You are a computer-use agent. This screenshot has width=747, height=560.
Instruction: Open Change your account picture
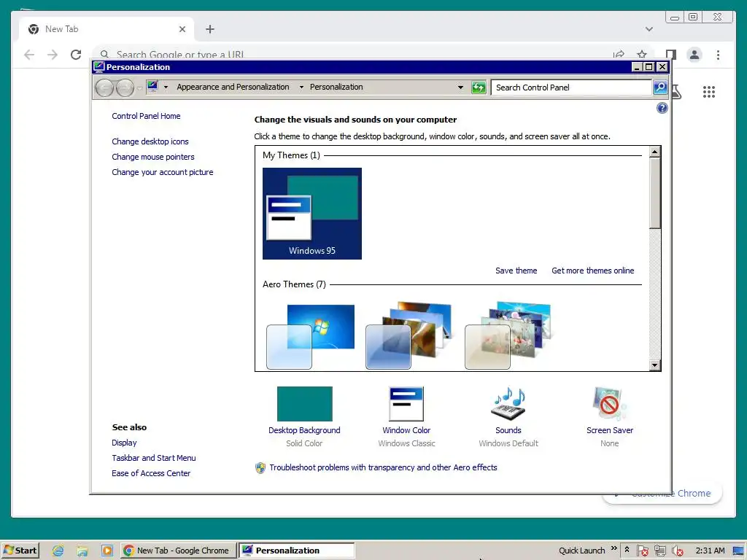click(163, 172)
